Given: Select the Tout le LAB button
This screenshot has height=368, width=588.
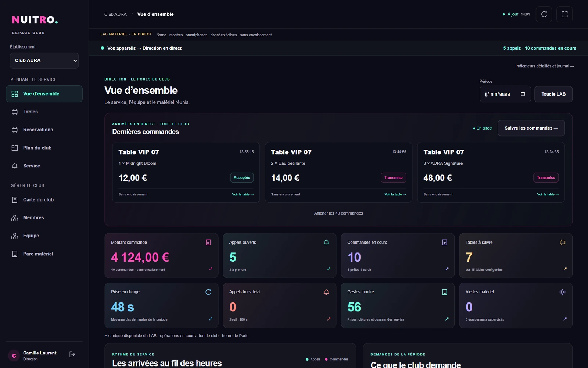Looking at the screenshot, I should [x=553, y=94].
